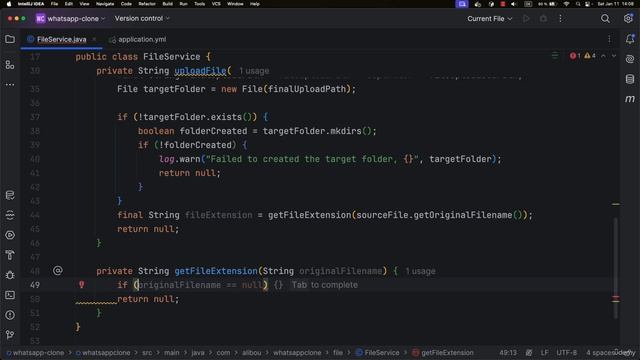Open the Build hammer tool window icon
This screenshot has width=640, height=360.
(x=10, y=255)
